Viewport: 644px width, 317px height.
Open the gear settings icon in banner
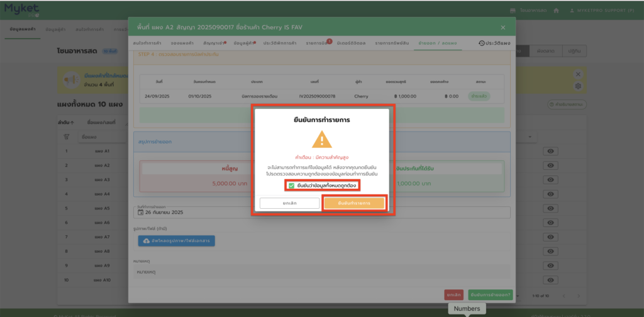point(578,86)
